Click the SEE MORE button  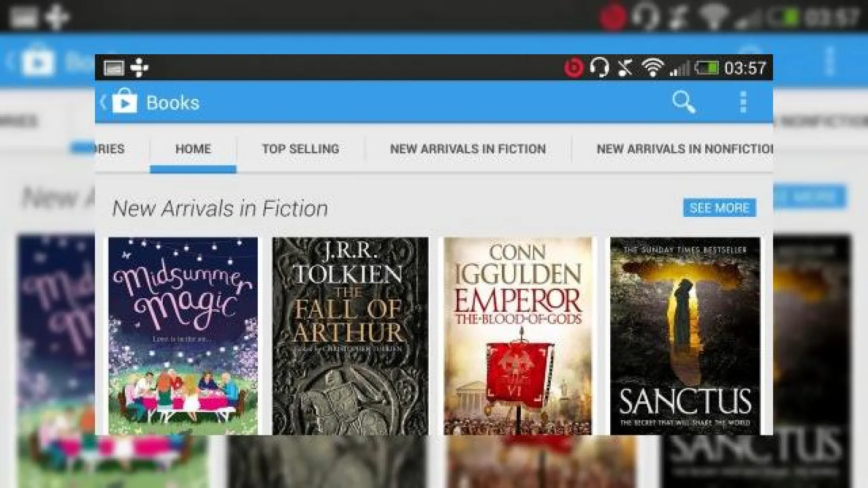tap(719, 208)
